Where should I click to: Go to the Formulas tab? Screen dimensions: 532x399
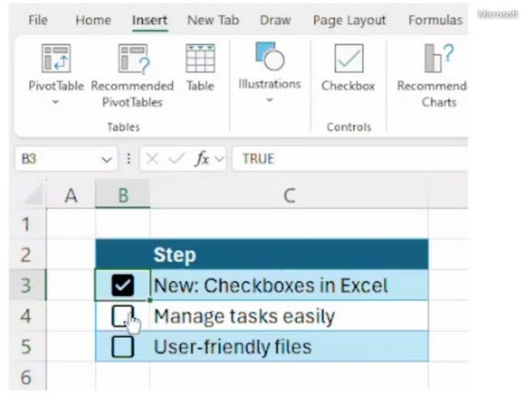tap(435, 20)
